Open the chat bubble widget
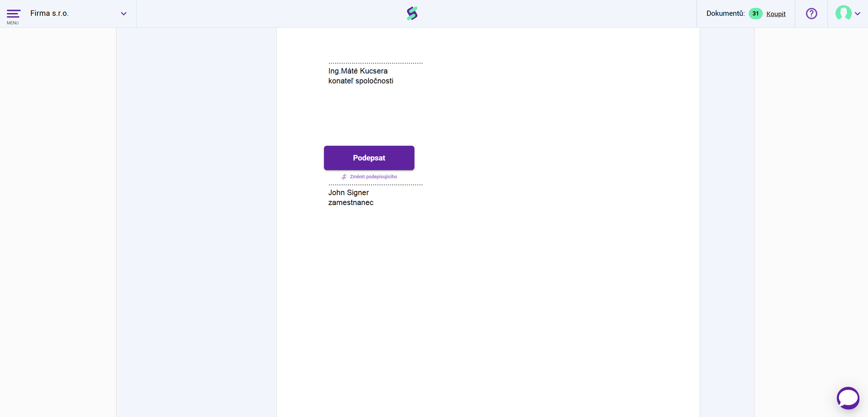The height and width of the screenshot is (417, 868). [848, 398]
